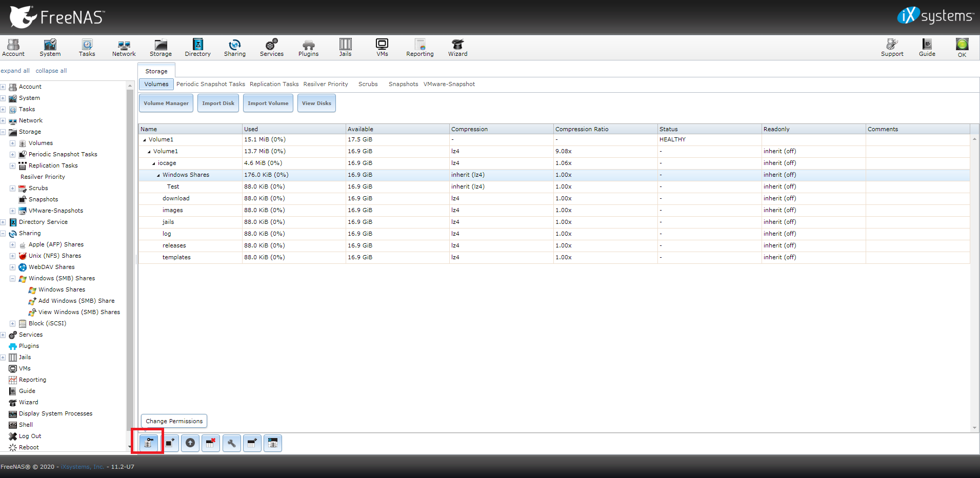
Task: Launch the Wizard from the top toolbar
Action: click(x=458, y=47)
